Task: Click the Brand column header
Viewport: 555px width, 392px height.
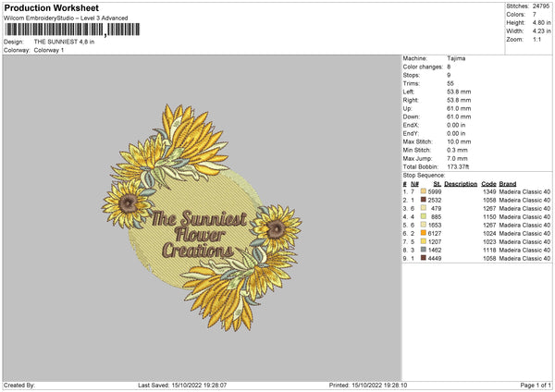Action: [x=508, y=184]
